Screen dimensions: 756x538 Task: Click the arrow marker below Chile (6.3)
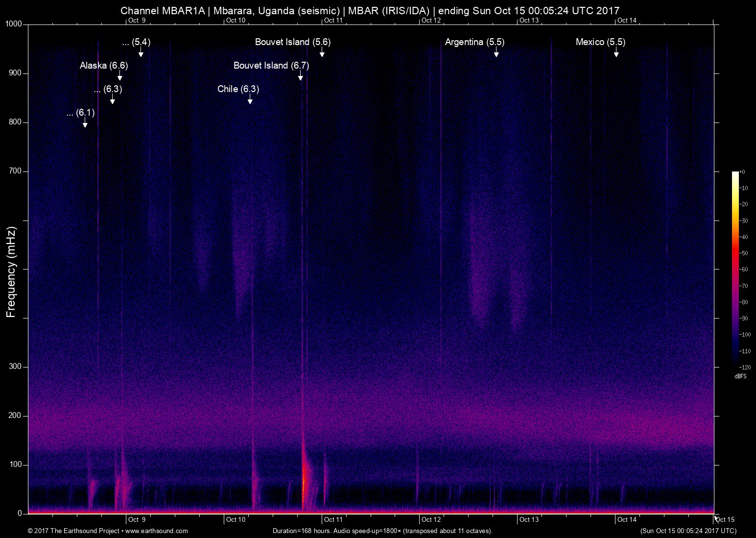pyautogui.click(x=250, y=99)
